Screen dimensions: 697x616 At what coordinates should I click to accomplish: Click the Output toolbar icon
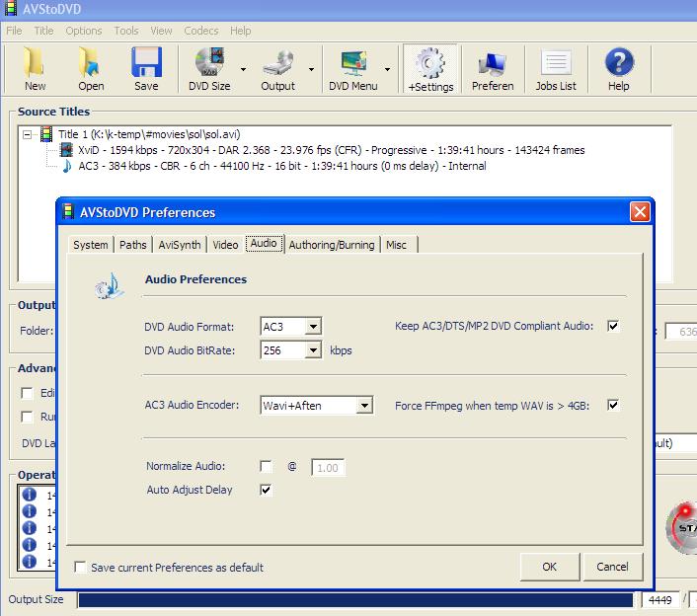pyautogui.click(x=277, y=63)
